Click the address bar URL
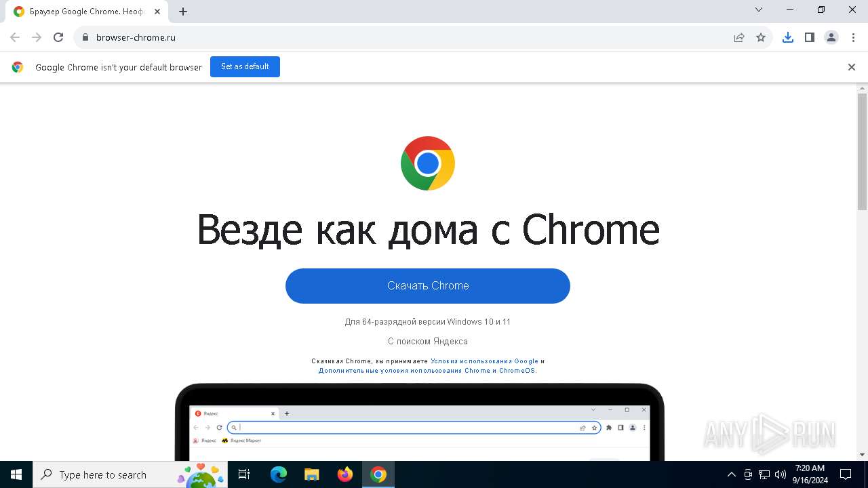 pyautogui.click(x=136, y=37)
